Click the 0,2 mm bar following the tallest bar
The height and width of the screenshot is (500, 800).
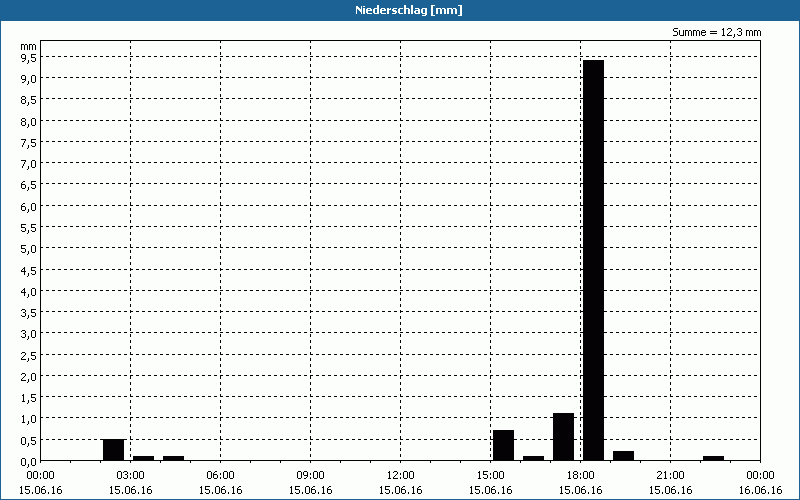623,456
